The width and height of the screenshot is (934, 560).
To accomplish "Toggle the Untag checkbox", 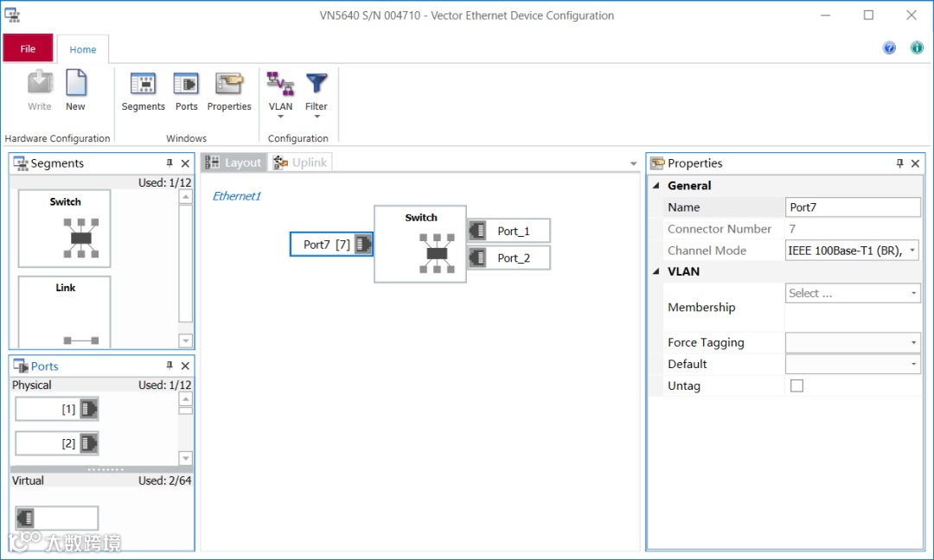I will tap(796, 385).
